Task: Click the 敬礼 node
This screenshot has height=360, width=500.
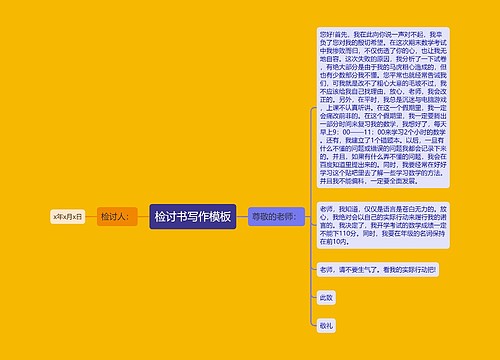Action: [x=326, y=325]
